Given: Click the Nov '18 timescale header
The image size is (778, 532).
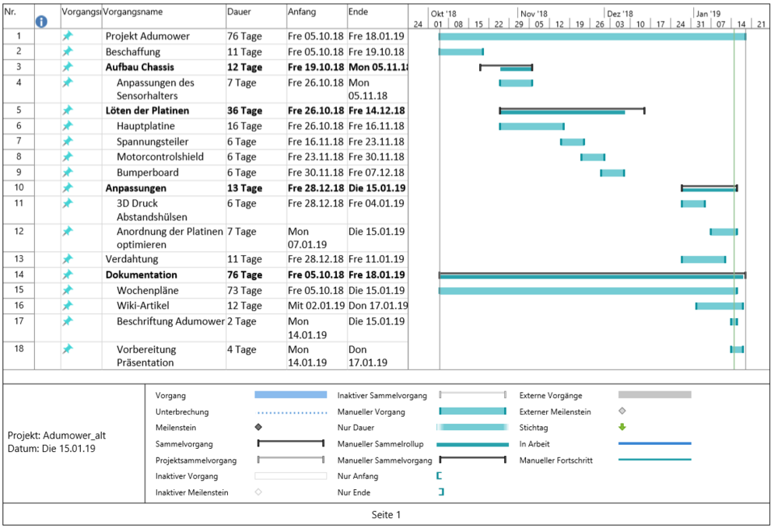Looking at the screenshot, I should pos(534,13).
